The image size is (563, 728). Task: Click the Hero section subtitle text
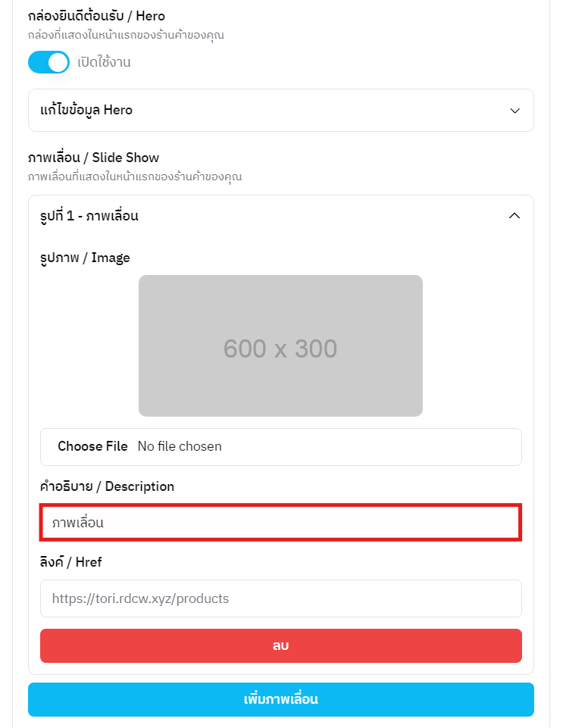pyautogui.click(x=126, y=35)
